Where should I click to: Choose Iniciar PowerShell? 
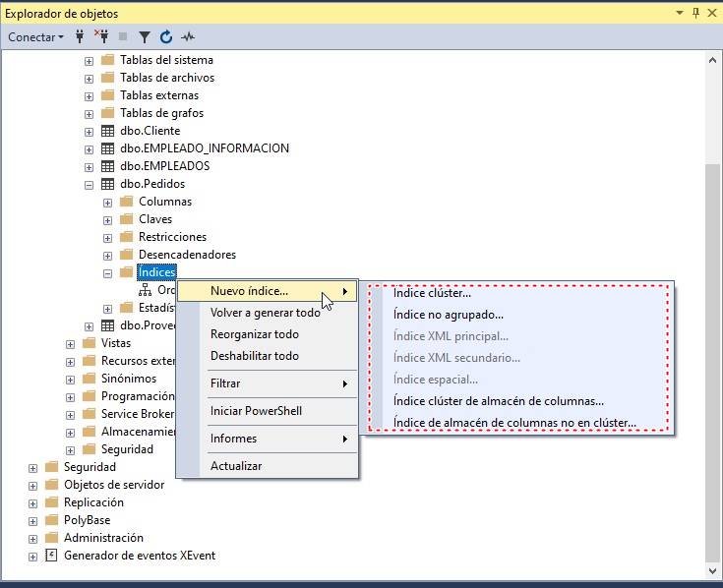pyautogui.click(x=267, y=411)
